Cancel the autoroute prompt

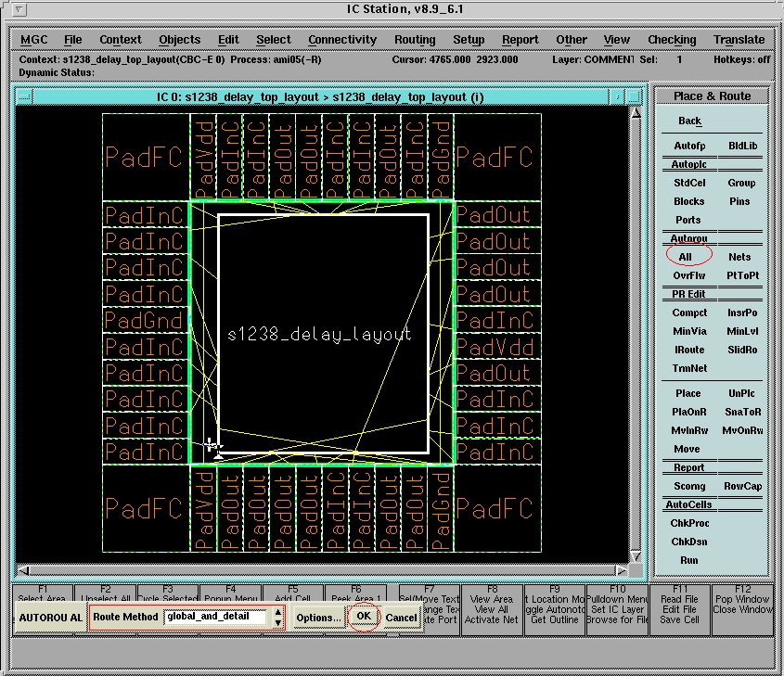401,618
